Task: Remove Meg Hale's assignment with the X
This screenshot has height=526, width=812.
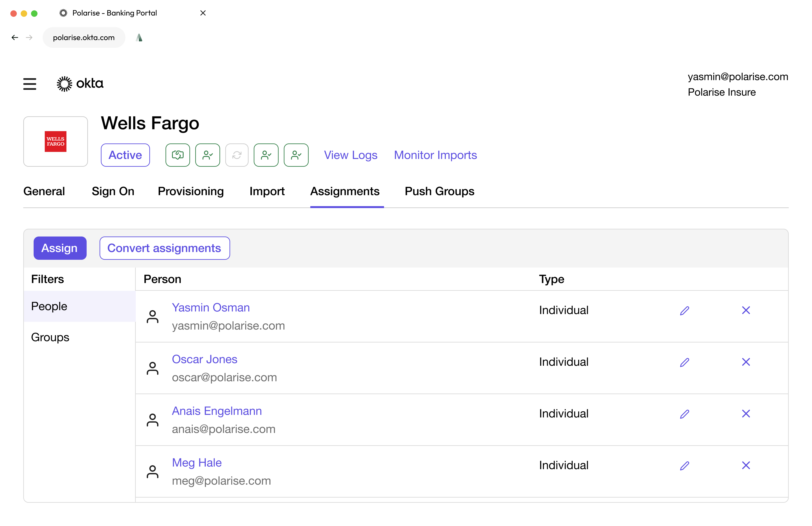Action: [x=746, y=465]
